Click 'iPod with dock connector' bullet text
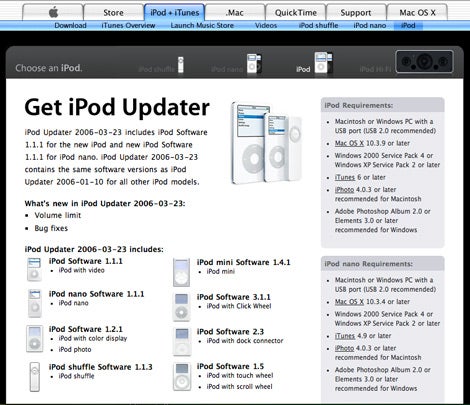This screenshot has width=470, height=405. (x=245, y=341)
